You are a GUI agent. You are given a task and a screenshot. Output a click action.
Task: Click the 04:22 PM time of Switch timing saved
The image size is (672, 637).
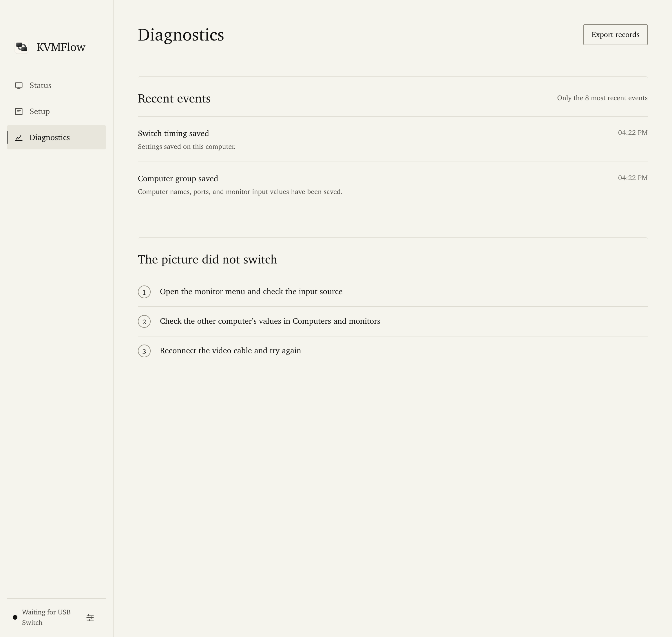tap(633, 133)
